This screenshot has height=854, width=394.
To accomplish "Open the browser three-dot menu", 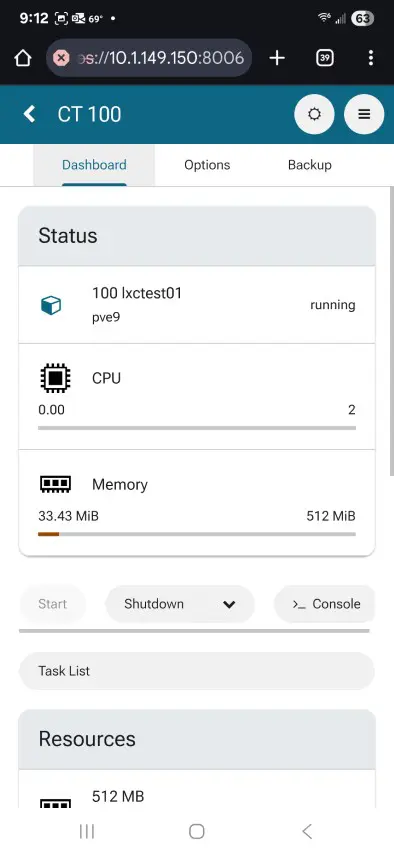I will (371, 58).
